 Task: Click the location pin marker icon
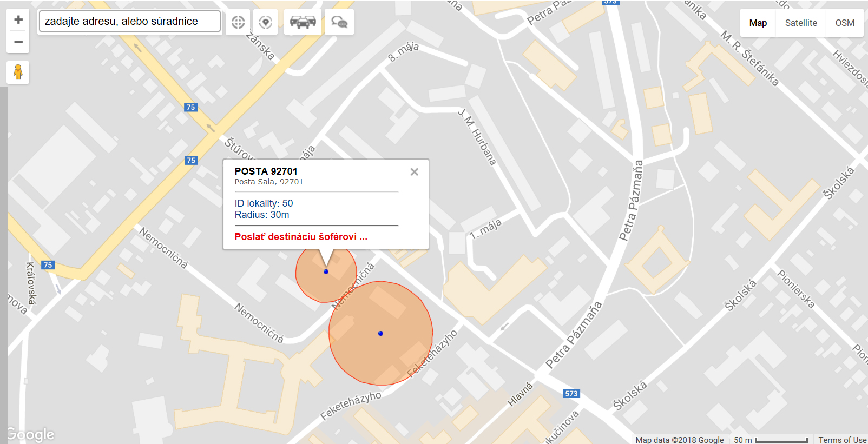click(x=265, y=22)
